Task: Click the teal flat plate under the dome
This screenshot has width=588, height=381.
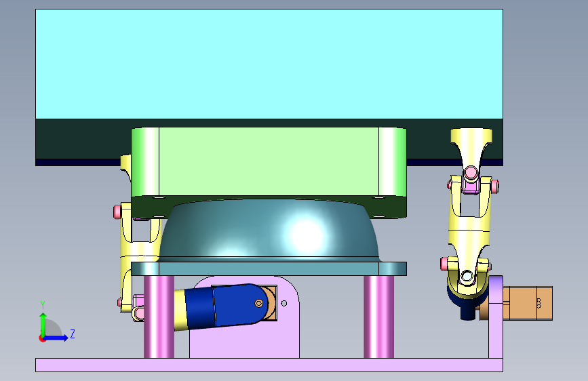Action: pyautogui.click(x=269, y=269)
